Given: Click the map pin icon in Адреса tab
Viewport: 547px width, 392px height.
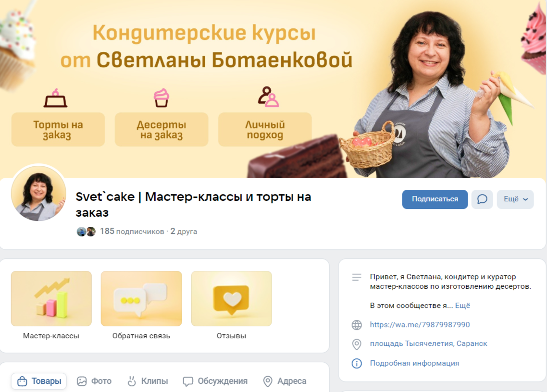Looking at the screenshot, I should pos(268,381).
